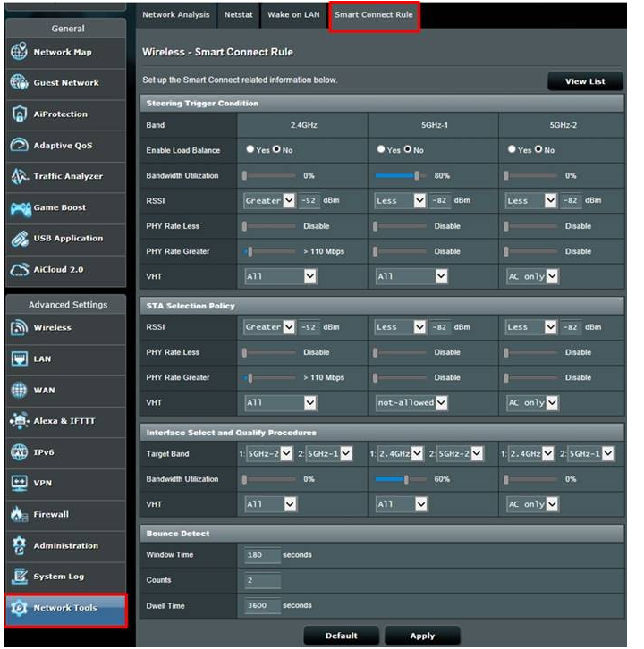The image size is (644, 649).
Task: Open Adaptive QoS via its gauge icon
Action: pyautogui.click(x=19, y=145)
